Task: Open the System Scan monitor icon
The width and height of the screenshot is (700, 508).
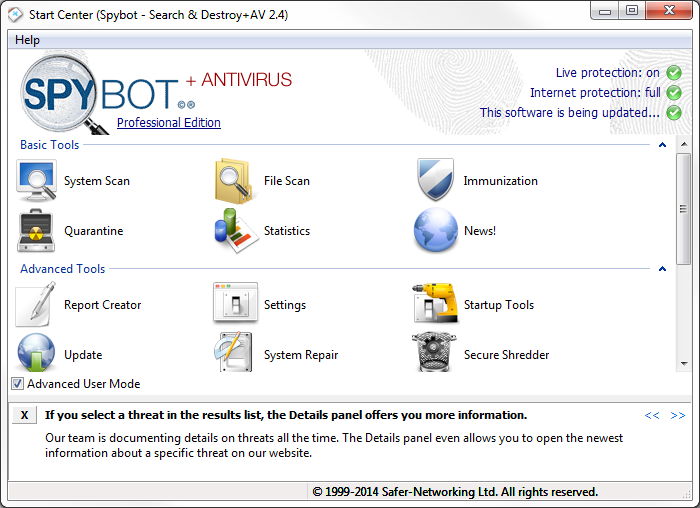Action: point(37,181)
